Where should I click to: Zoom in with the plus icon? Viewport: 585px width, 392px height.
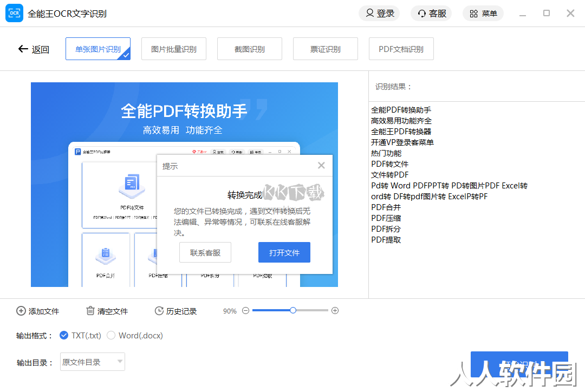coord(335,311)
